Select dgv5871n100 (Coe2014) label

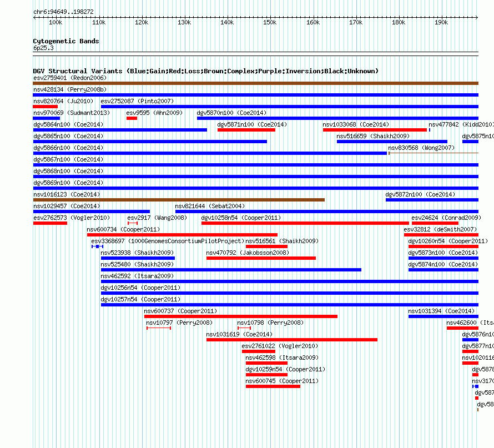click(x=252, y=124)
